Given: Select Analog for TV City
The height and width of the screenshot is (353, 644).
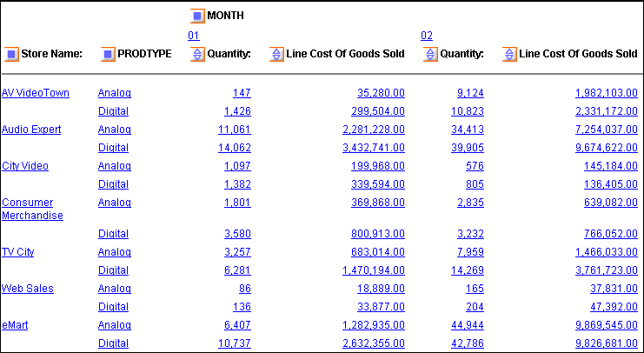Looking at the screenshot, I should point(115,252).
